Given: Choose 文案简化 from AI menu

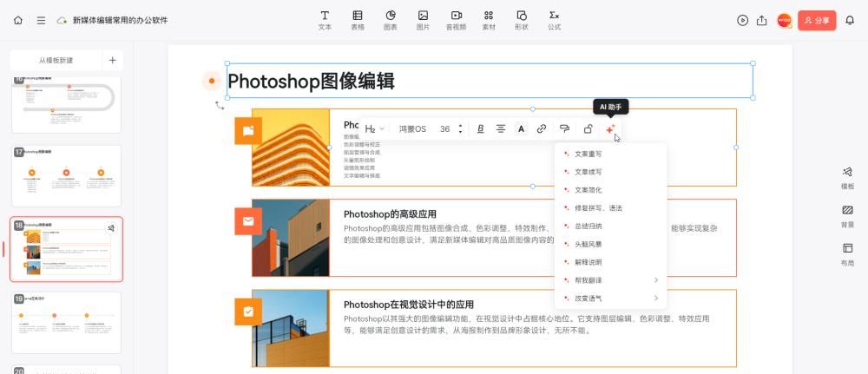Looking at the screenshot, I should 610,190.
